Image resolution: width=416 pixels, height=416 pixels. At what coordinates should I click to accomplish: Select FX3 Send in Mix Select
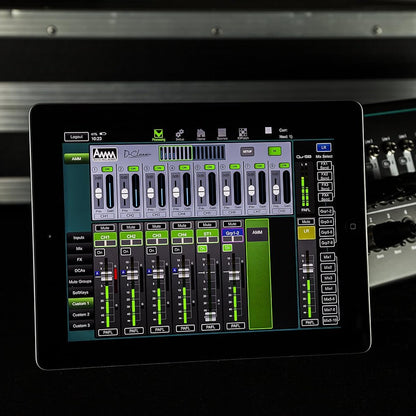click(x=325, y=186)
